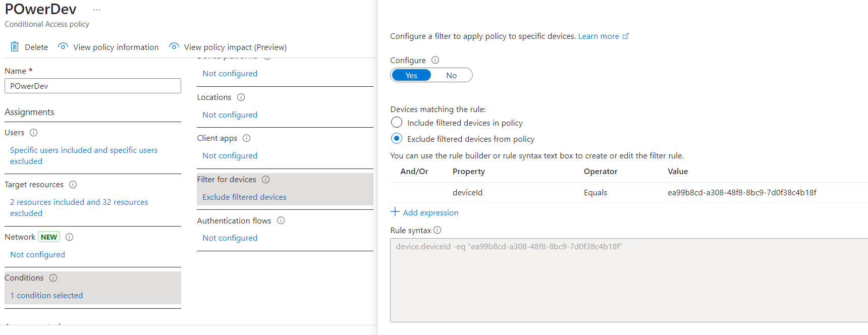The image size is (868, 335).
Task: Click the Delete trash icon
Action: [x=15, y=47]
